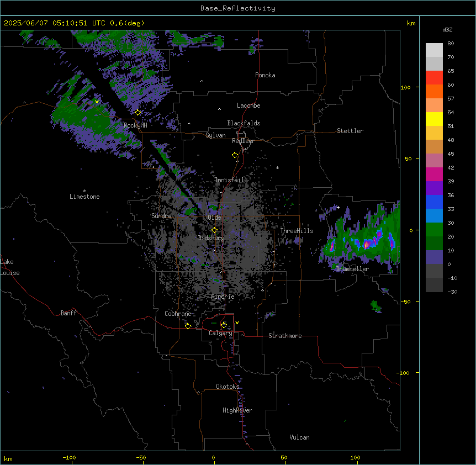Click the ThreeHills city label

tap(297, 231)
